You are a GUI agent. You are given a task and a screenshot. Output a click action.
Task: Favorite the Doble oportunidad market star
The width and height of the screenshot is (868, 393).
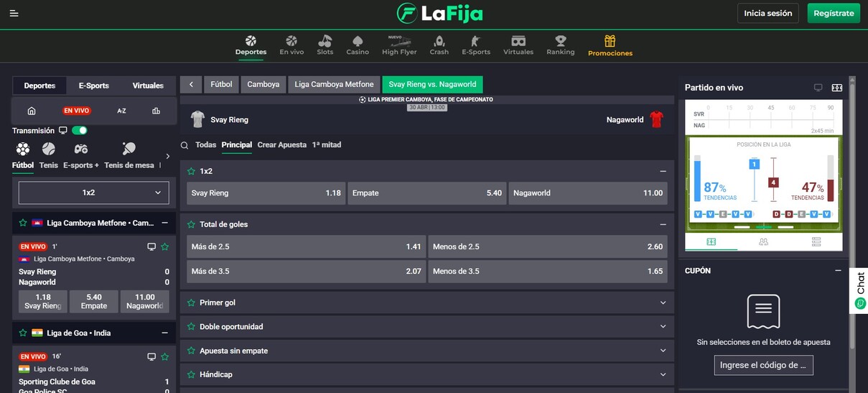(x=191, y=326)
